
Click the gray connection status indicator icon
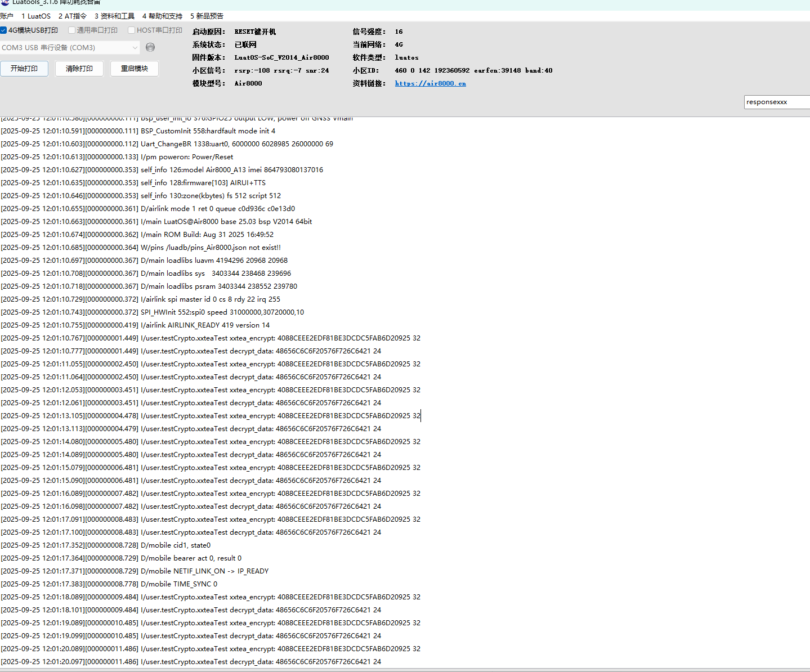150,47
